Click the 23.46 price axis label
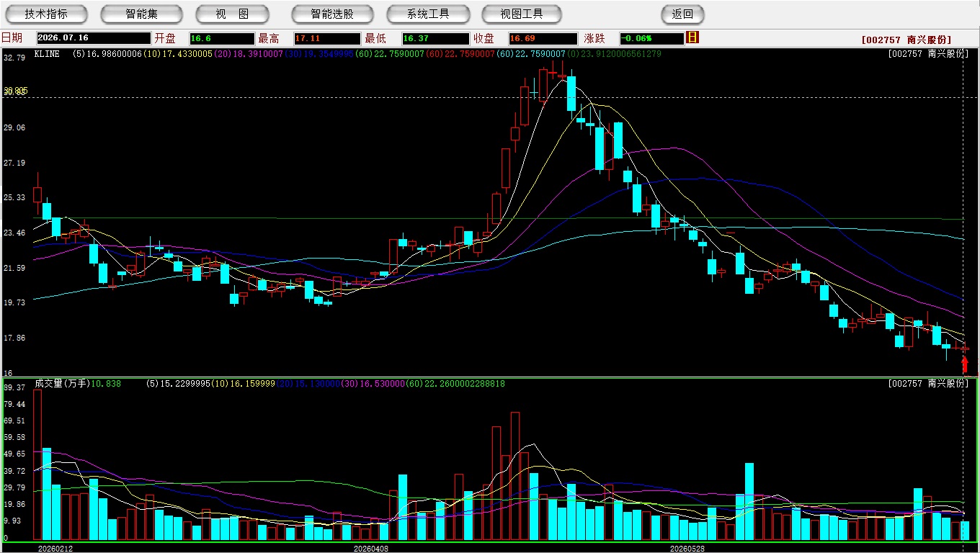The image size is (980, 553). coord(14,233)
